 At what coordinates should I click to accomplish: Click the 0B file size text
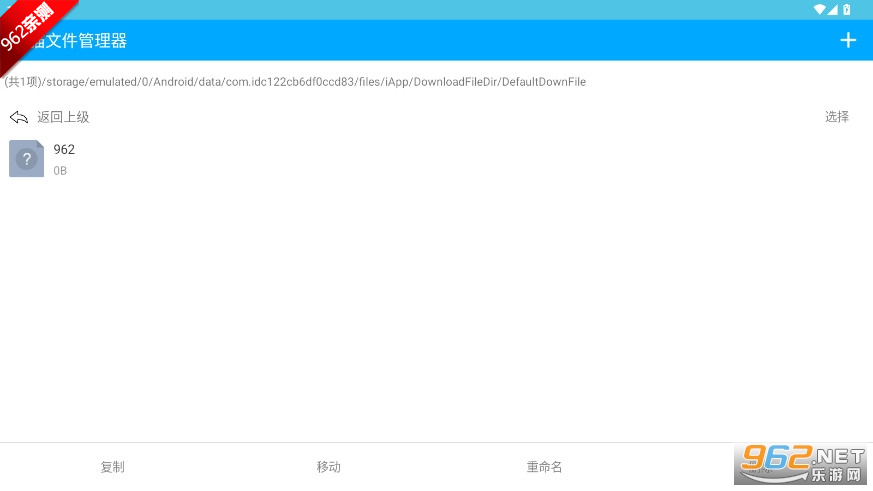tap(60, 171)
